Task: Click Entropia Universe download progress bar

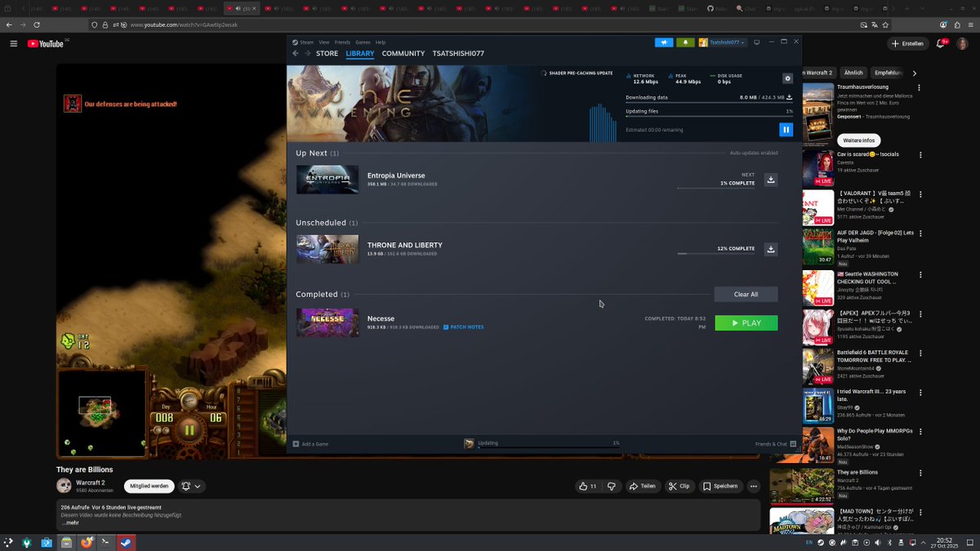Action: pos(716,188)
